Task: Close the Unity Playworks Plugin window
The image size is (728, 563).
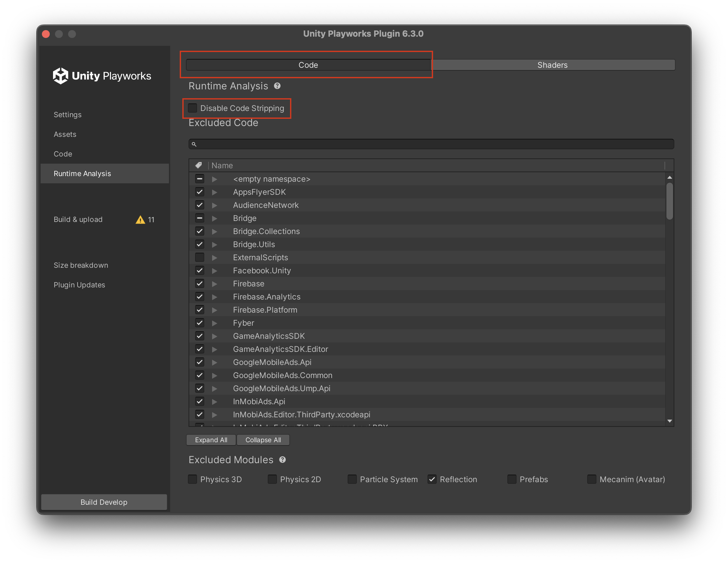Action: click(46, 34)
